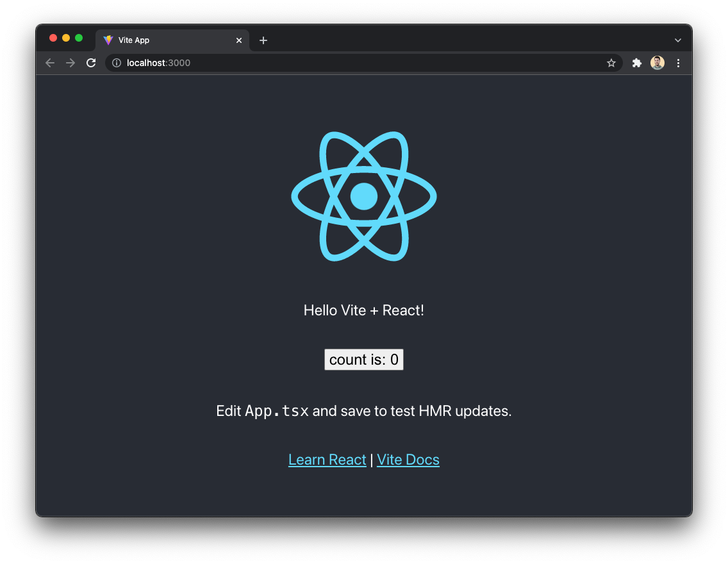
Task: Click the browser back arrow
Action: (x=50, y=63)
